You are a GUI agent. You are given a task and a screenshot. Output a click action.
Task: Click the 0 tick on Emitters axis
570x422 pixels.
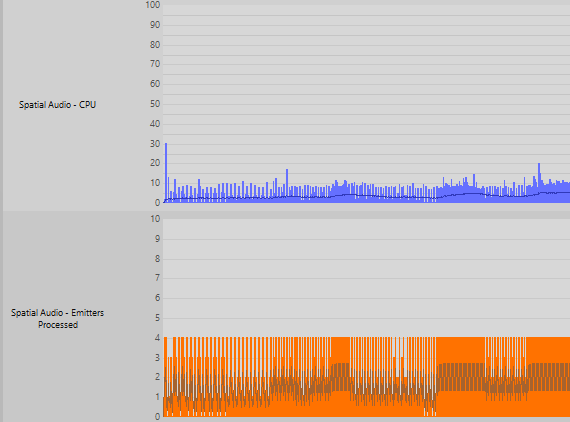157,417
